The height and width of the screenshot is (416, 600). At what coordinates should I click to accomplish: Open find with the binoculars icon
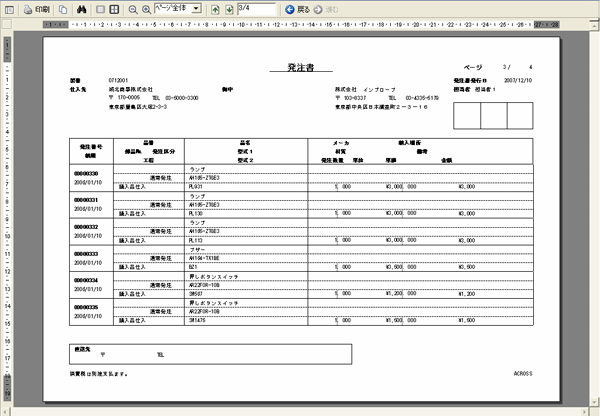[x=81, y=10]
